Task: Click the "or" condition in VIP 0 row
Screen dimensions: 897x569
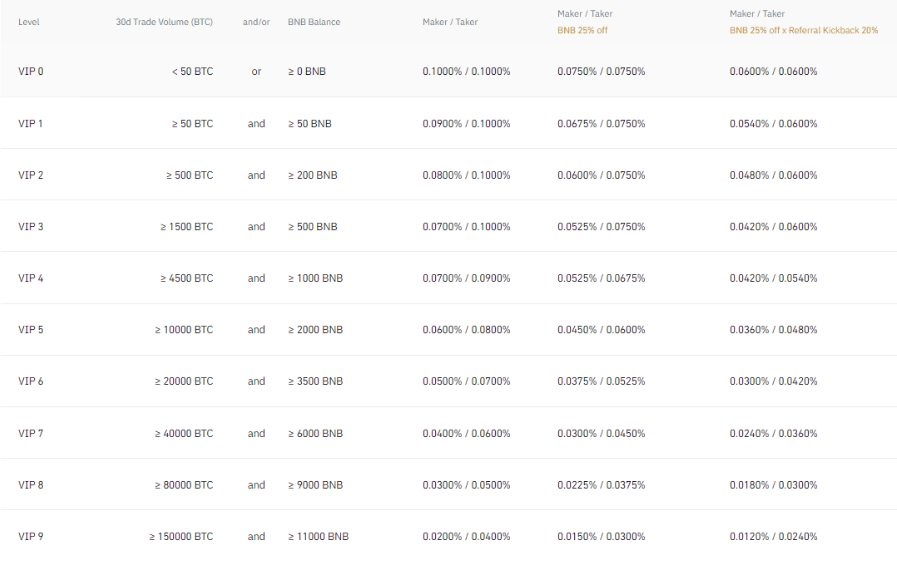Action: 256,72
